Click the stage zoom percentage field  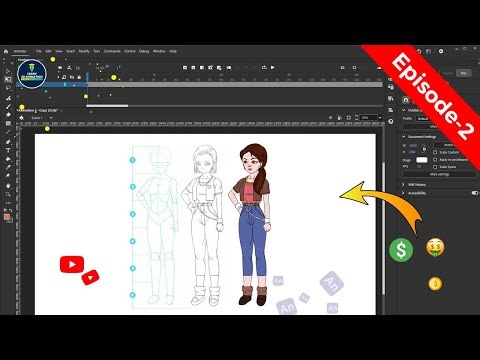pos(369,118)
